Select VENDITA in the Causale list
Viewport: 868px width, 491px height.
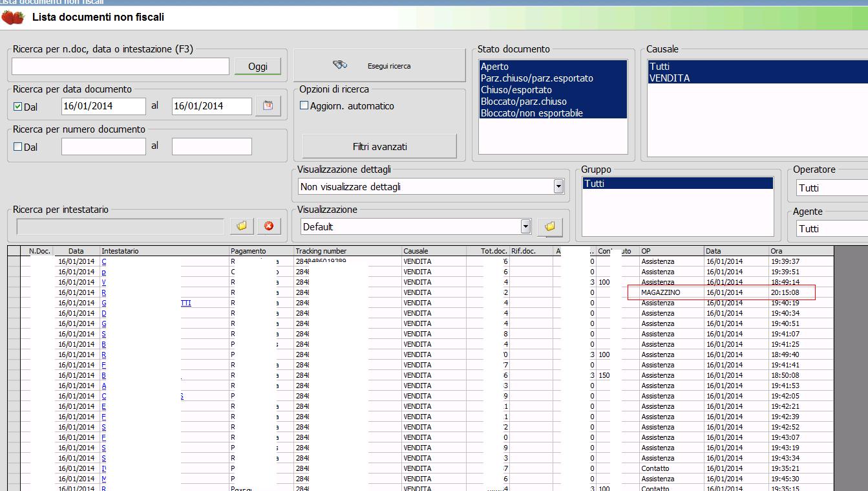tap(670, 78)
